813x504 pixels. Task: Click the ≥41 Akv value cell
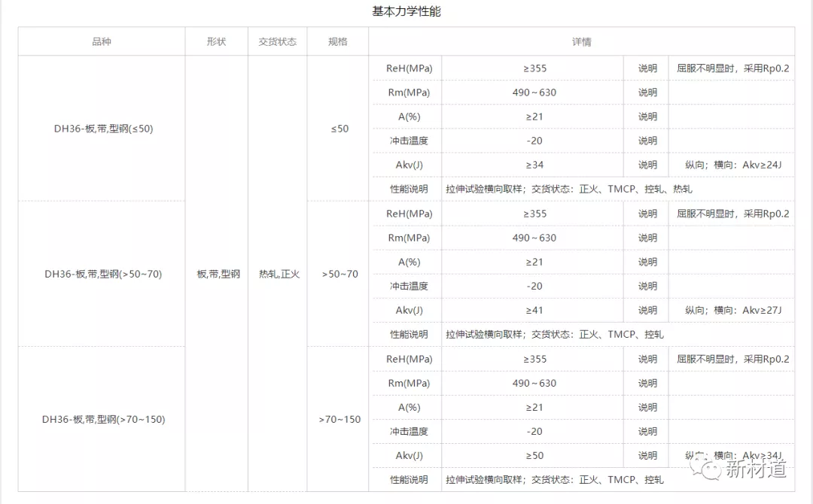coord(534,310)
